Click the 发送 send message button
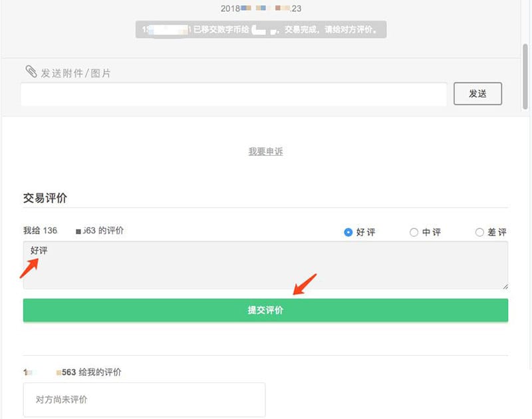532x419 pixels. pos(477,93)
